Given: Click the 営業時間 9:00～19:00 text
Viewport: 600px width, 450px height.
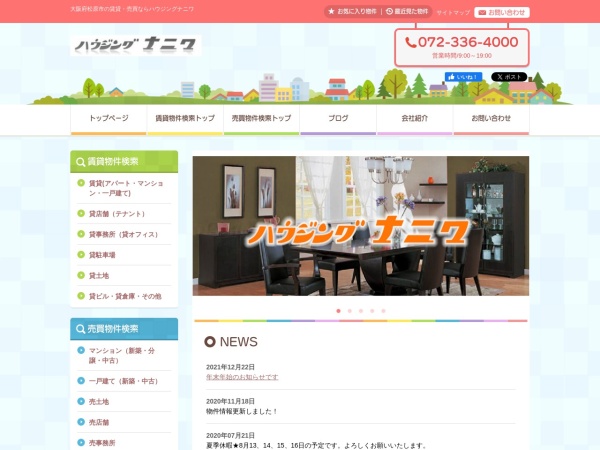Looking at the screenshot, I should click(462, 56).
